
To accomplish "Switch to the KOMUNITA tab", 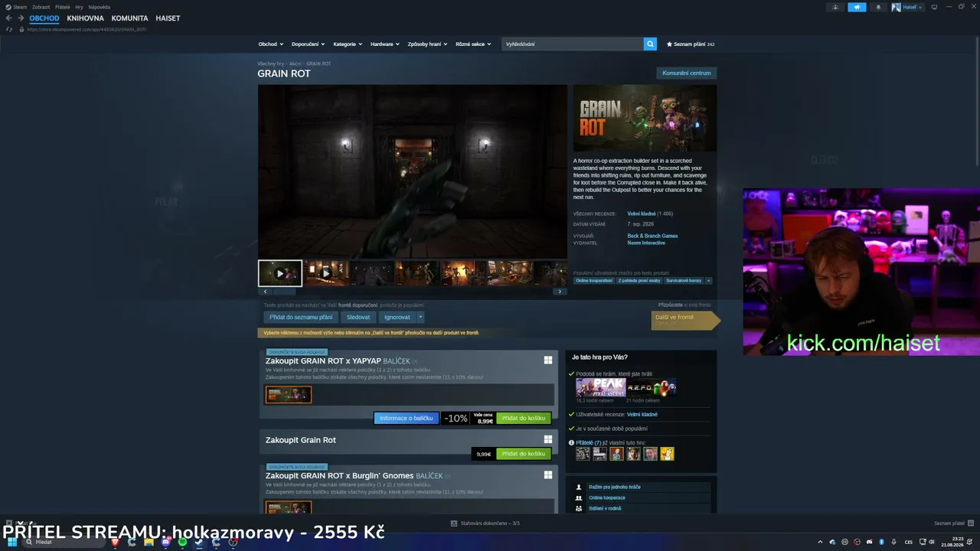I will pyautogui.click(x=129, y=18).
